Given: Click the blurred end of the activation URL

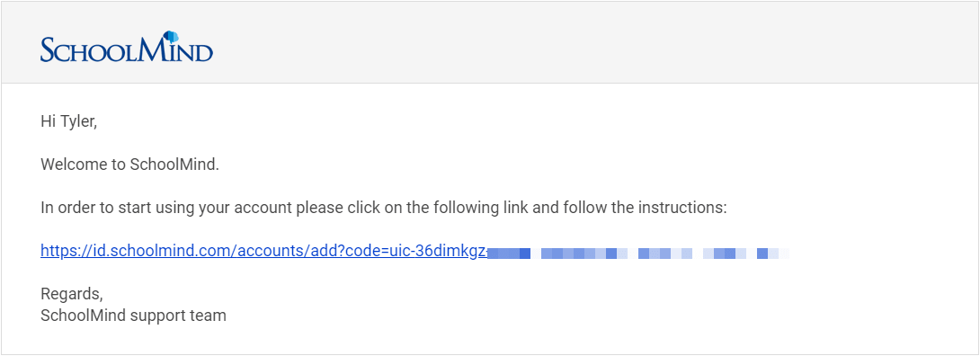Looking at the screenshot, I should coord(638,254).
